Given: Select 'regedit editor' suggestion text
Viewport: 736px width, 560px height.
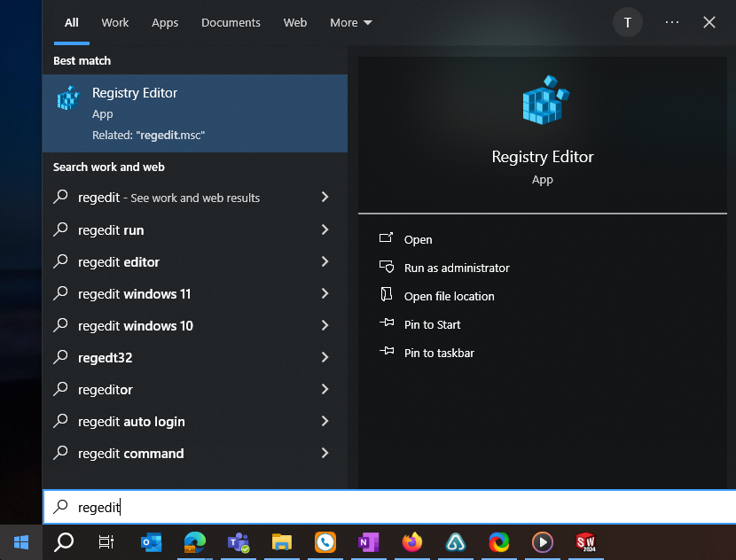Looking at the screenshot, I should click(119, 261).
